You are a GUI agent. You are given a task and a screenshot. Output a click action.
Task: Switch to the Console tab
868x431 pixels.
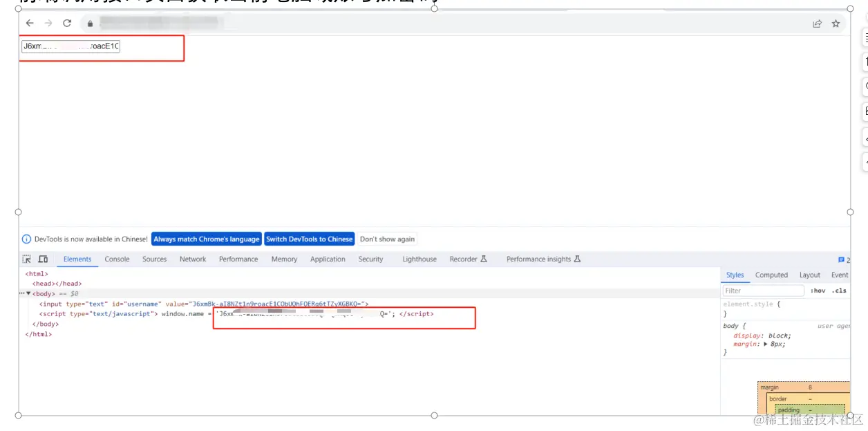[117, 259]
